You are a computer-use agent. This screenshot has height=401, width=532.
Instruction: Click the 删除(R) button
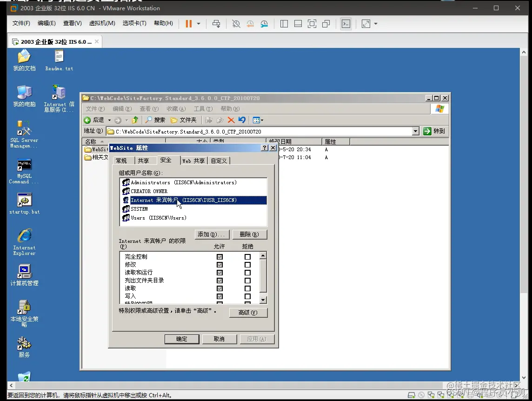pos(250,234)
